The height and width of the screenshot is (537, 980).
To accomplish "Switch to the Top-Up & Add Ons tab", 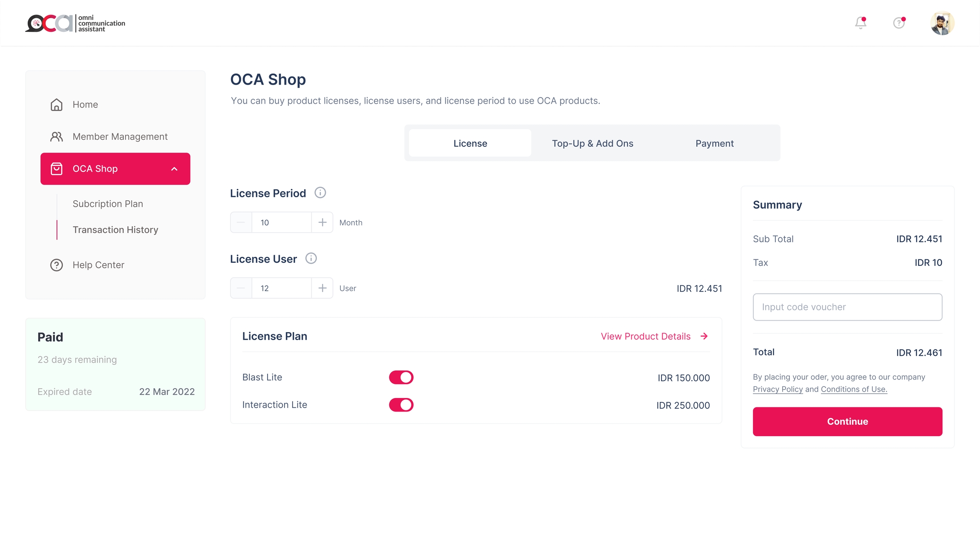I will pos(592,143).
